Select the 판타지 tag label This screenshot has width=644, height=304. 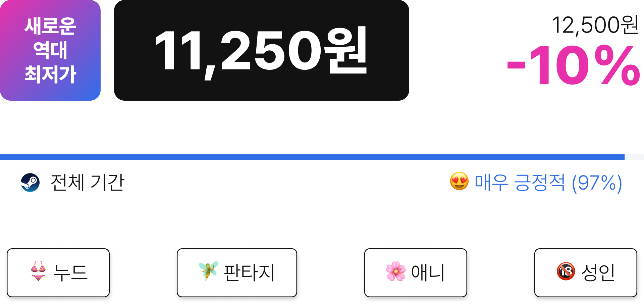(249, 272)
